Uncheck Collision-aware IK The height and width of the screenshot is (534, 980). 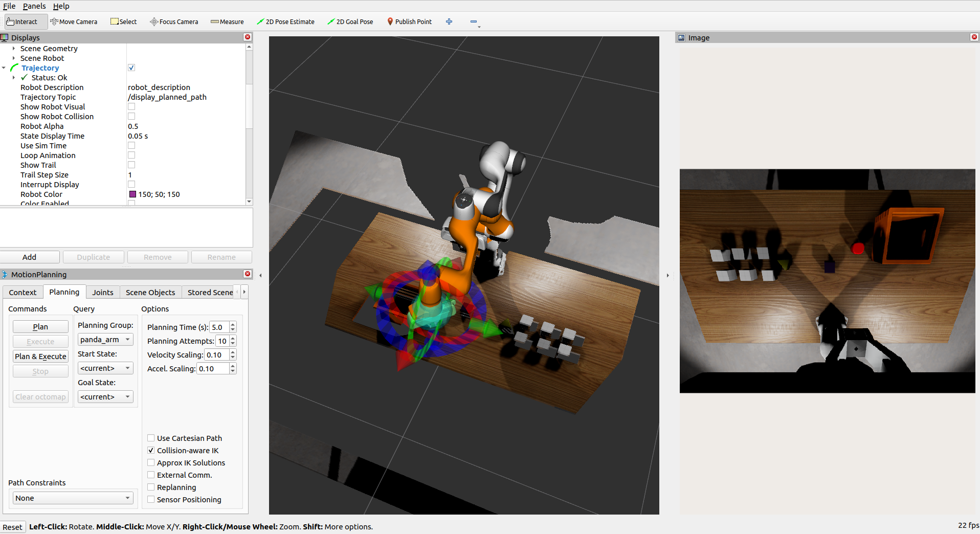click(151, 450)
